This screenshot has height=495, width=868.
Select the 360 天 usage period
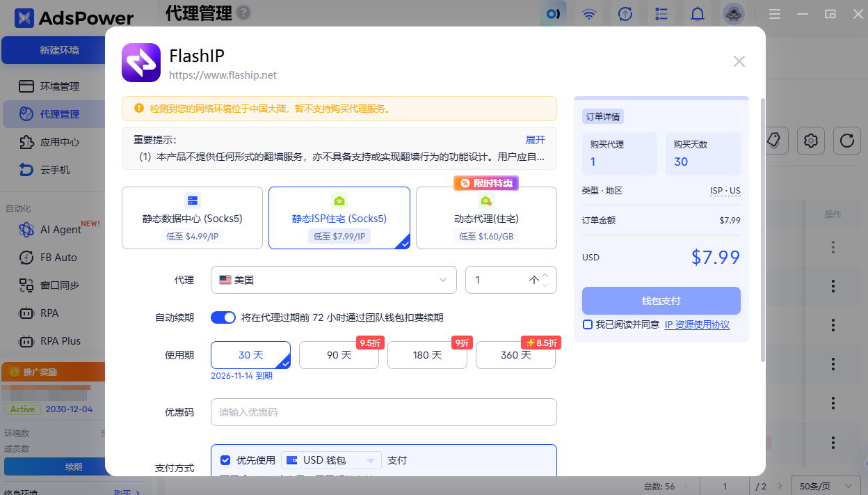tap(515, 355)
